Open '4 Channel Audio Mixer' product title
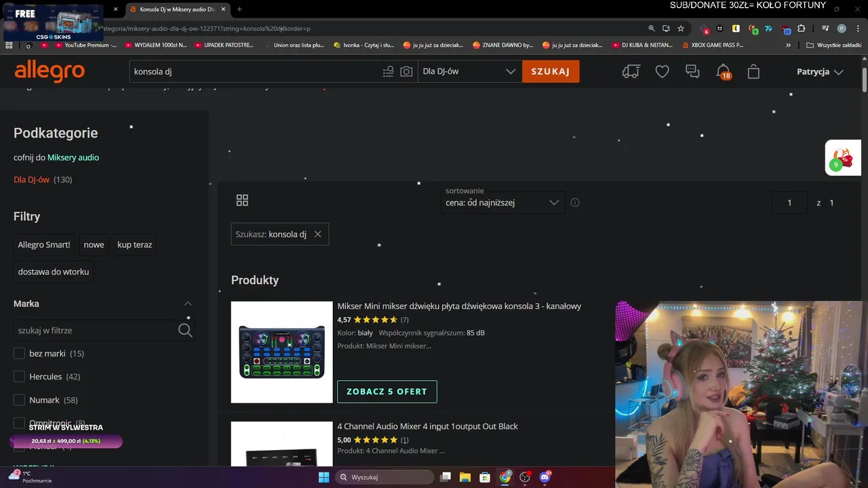The height and width of the screenshot is (488, 868). [x=427, y=426]
